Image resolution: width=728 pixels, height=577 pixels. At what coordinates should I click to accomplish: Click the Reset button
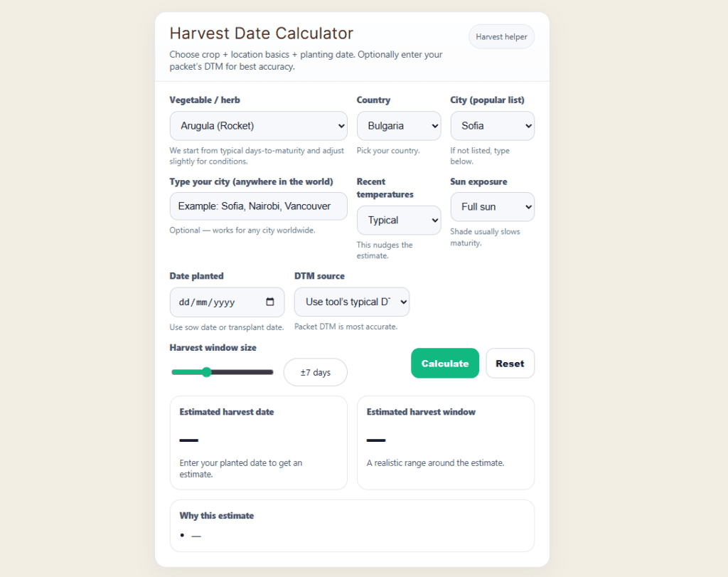point(510,364)
